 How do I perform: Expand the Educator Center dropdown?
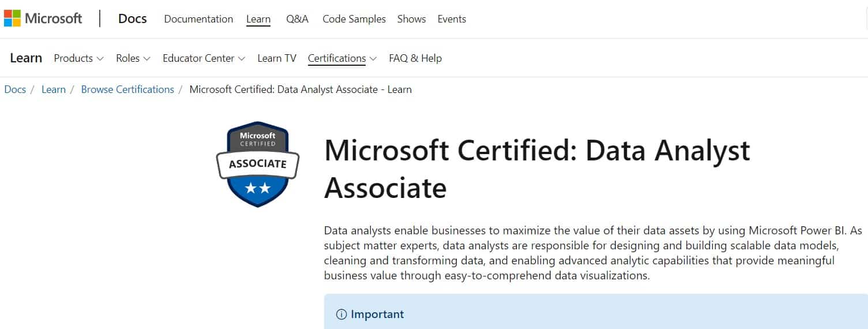204,58
